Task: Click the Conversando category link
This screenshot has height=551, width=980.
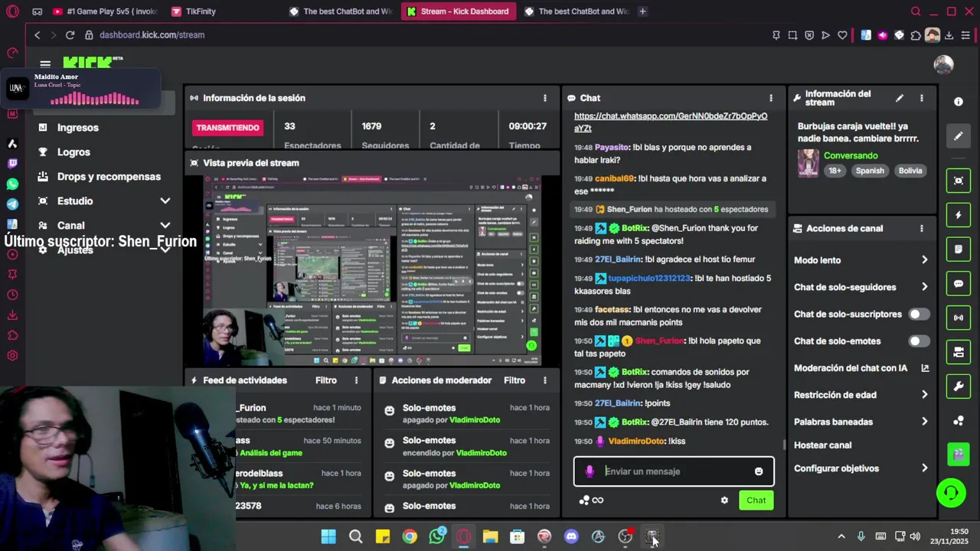Action: point(851,155)
